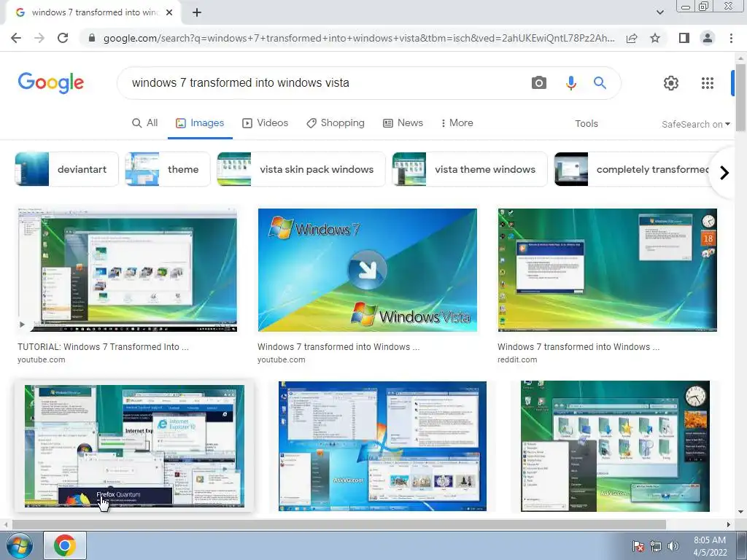Open the image search Tools

pyautogui.click(x=586, y=124)
